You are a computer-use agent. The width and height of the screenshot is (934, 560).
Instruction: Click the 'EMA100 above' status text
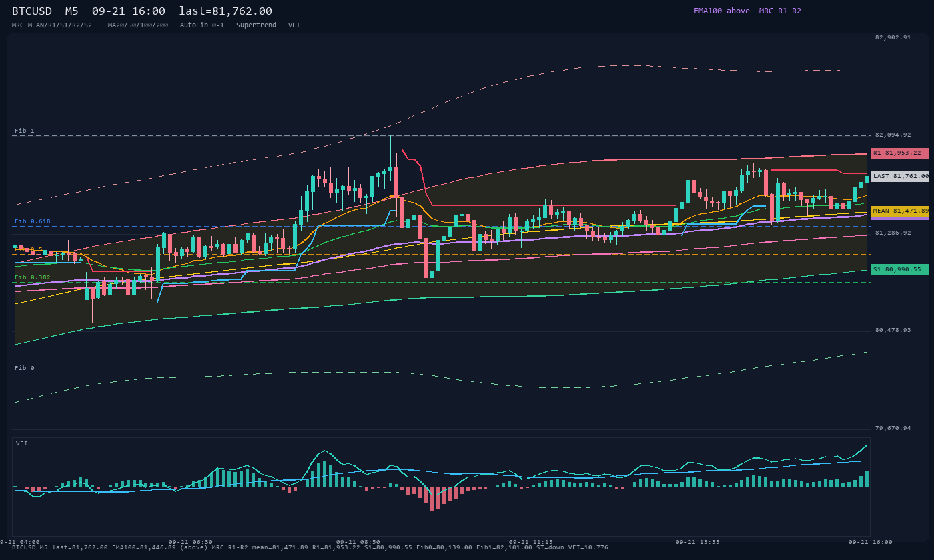click(x=722, y=11)
